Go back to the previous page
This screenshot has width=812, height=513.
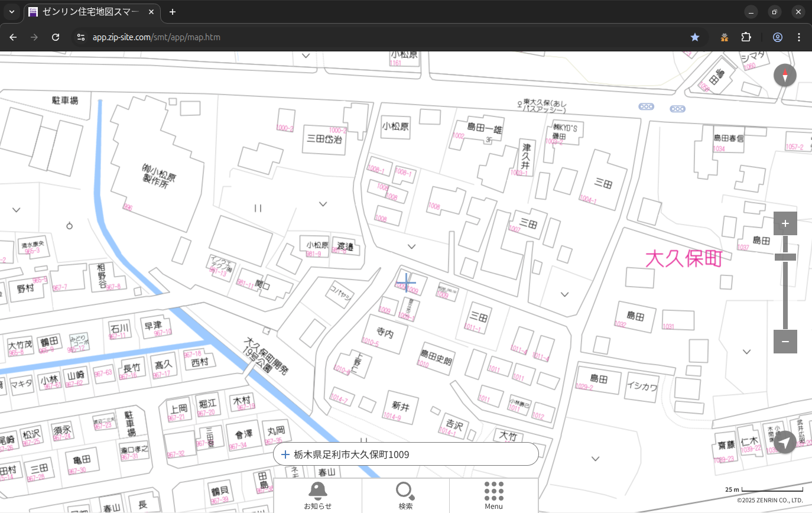pos(13,37)
